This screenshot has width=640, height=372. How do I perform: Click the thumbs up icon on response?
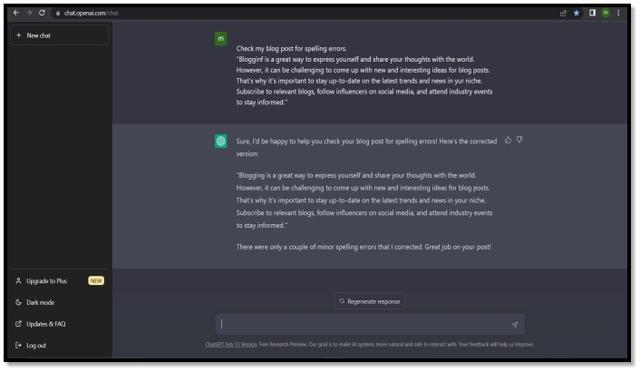tap(508, 140)
